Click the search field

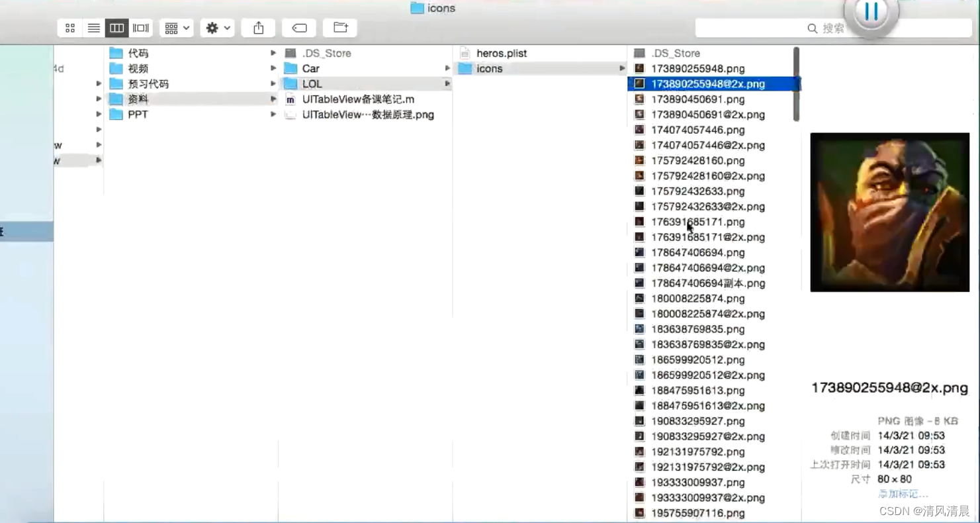[833, 28]
